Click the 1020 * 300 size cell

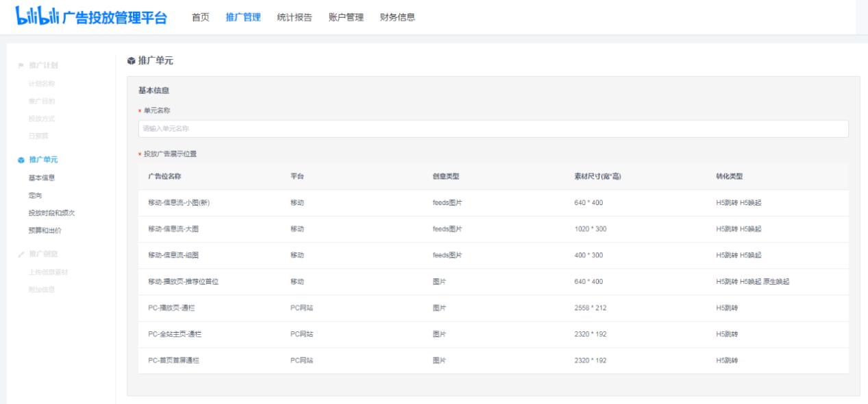point(590,229)
